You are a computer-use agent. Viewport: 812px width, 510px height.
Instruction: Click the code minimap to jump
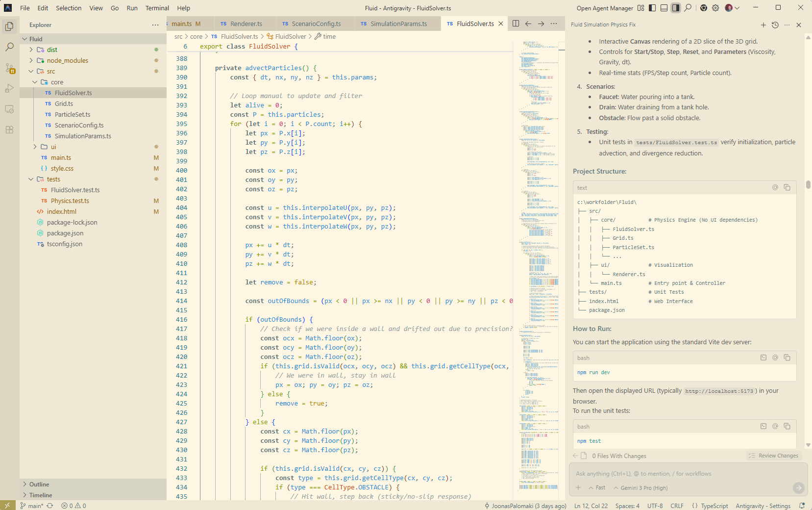pyautogui.click(x=538, y=245)
